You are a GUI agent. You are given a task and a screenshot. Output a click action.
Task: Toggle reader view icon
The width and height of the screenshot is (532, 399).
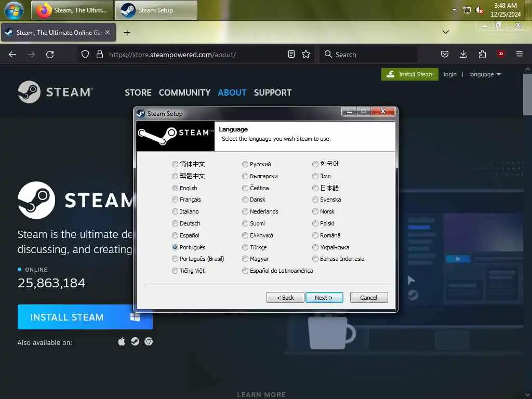(291, 54)
